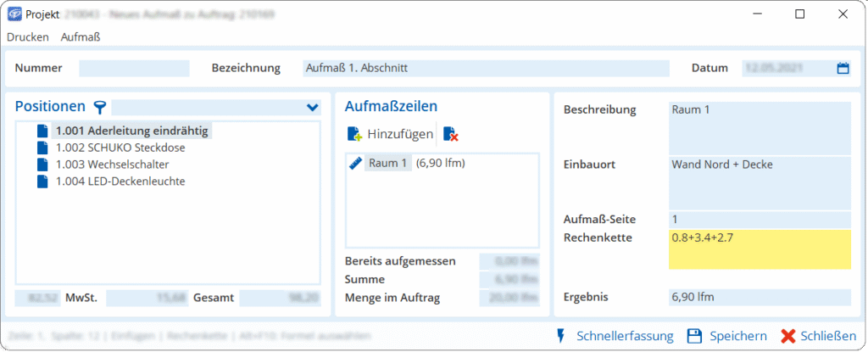Click into the Bezeichnung text field
Image resolution: width=868 pixels, height=352 pixels.
click(x=486, y=69)
